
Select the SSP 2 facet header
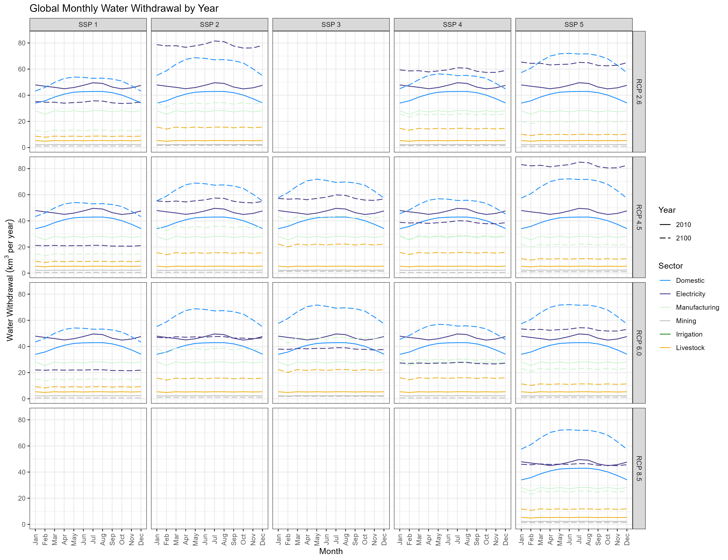click(209, 24)
